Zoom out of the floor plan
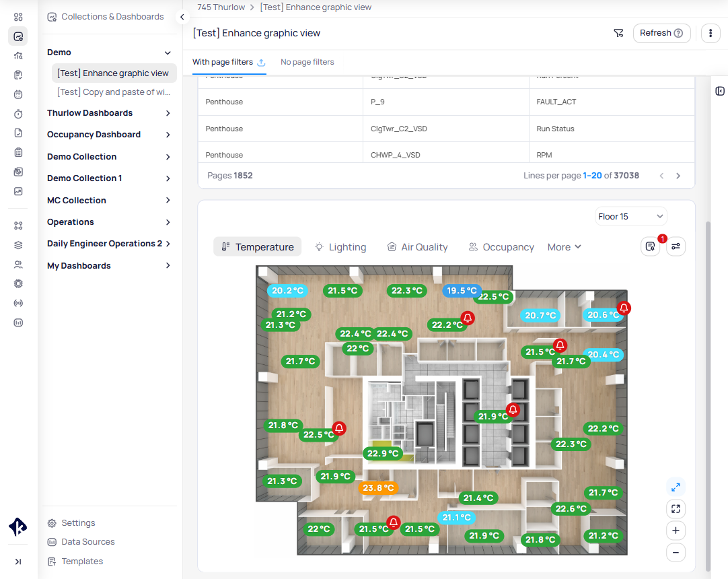 coord(676,553)
